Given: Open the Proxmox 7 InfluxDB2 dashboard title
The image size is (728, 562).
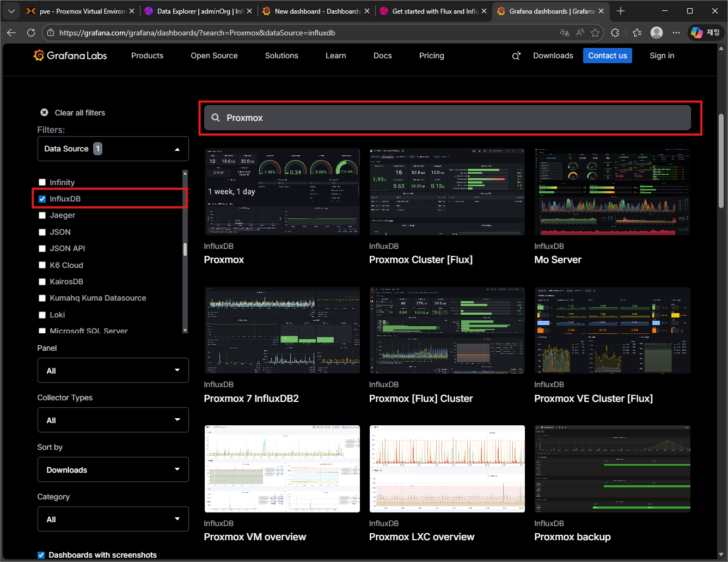Looking at the screenshot, I should point(252,399).
